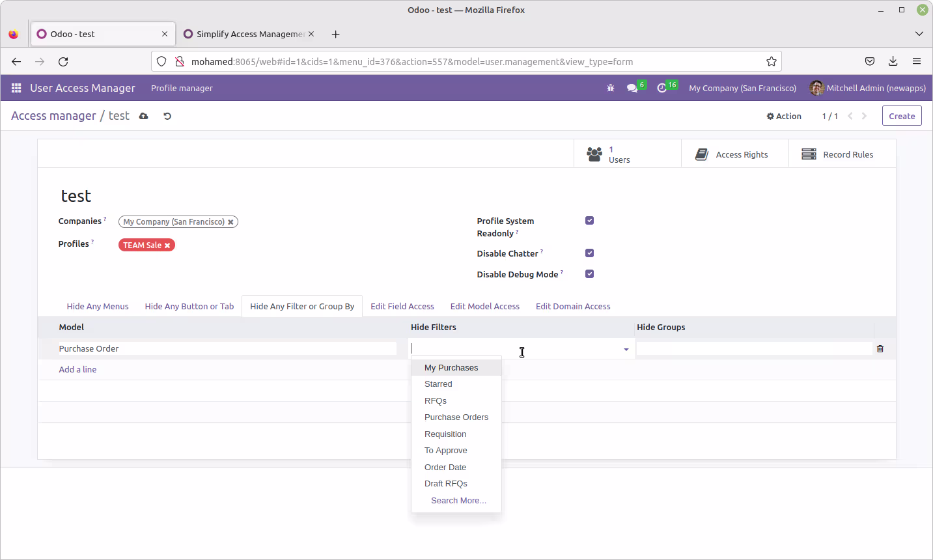Click the Firefox back arrow
The height and width of the screenshot is (560, 933).
(16, 61)
